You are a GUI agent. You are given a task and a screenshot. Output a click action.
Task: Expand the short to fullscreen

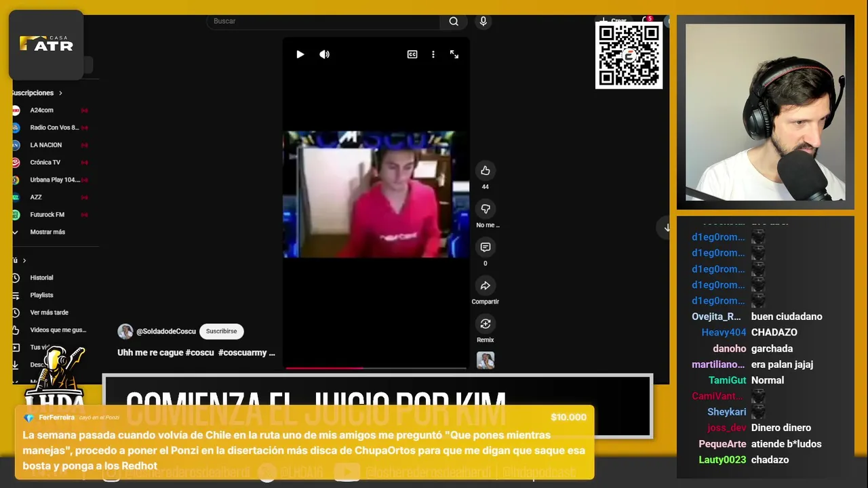[454, 54]
